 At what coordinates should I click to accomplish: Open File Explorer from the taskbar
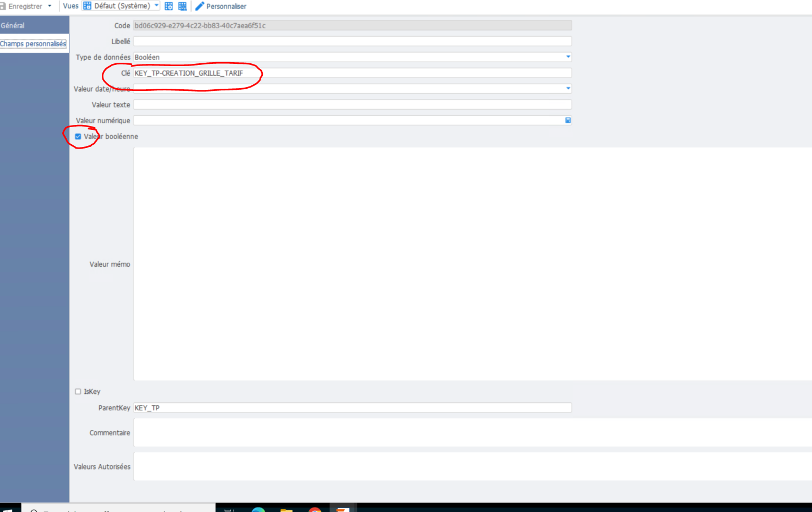287,510
